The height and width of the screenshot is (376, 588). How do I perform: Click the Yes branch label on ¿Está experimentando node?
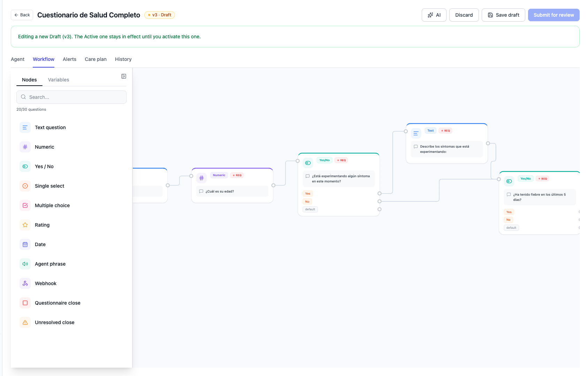pyautogui.click(x=308, y=194)
